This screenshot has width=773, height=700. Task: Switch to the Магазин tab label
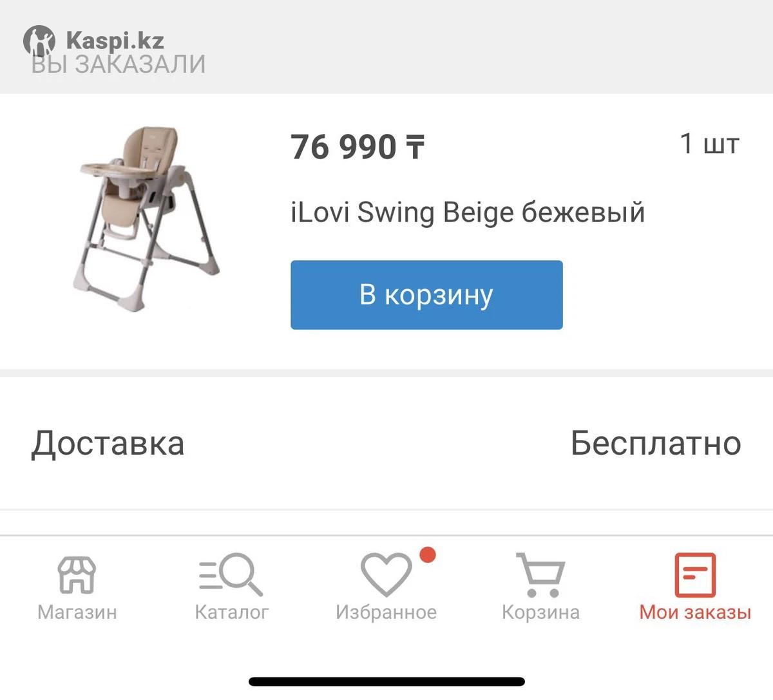point(77,612)
